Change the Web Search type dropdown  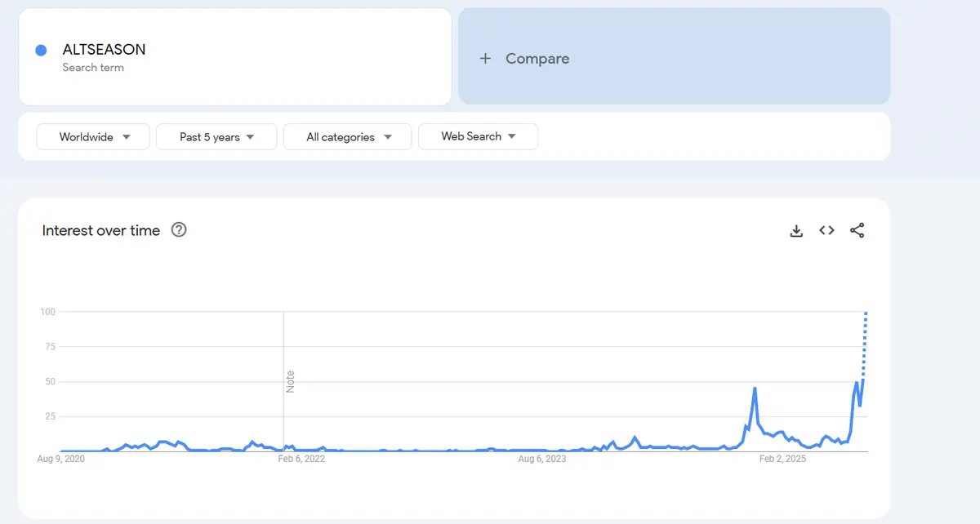coord(478,136)
